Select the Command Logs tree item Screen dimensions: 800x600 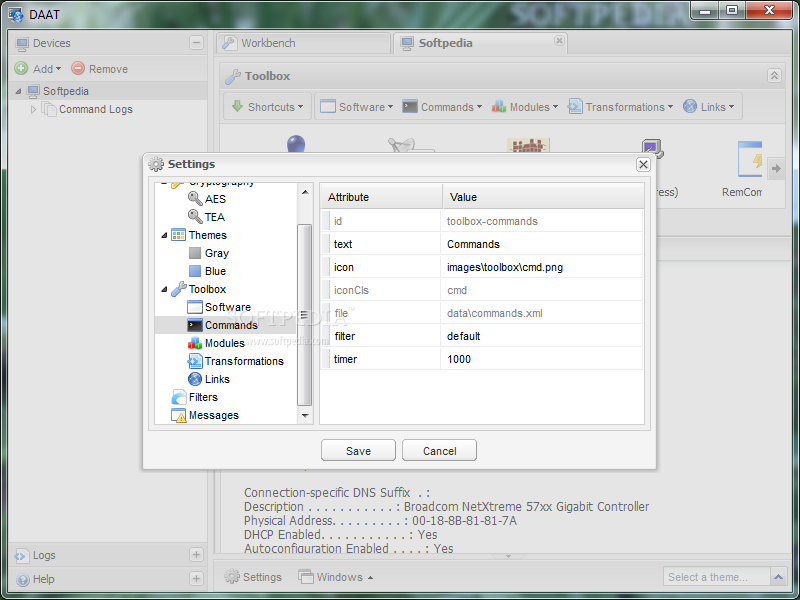(x=95, y=109)
